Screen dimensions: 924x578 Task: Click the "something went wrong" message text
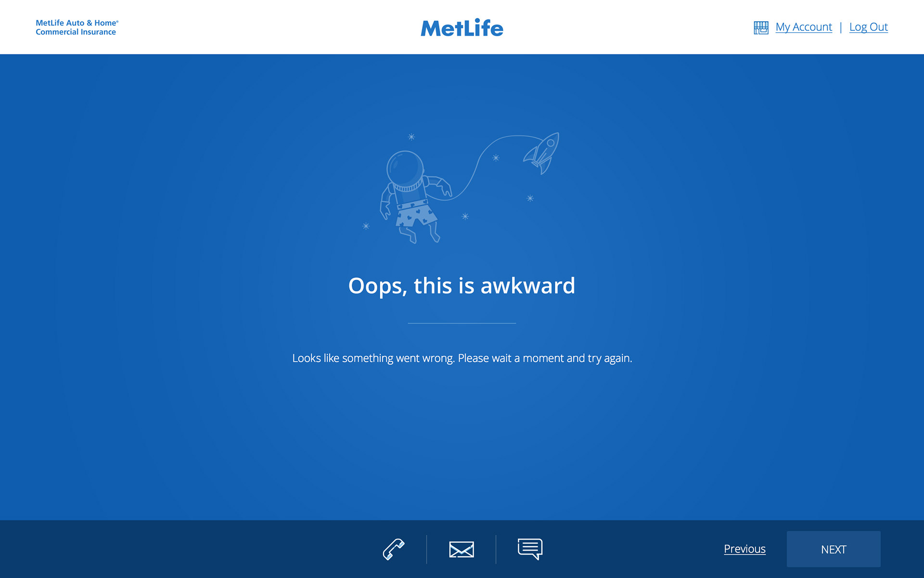tap(462, 358)
